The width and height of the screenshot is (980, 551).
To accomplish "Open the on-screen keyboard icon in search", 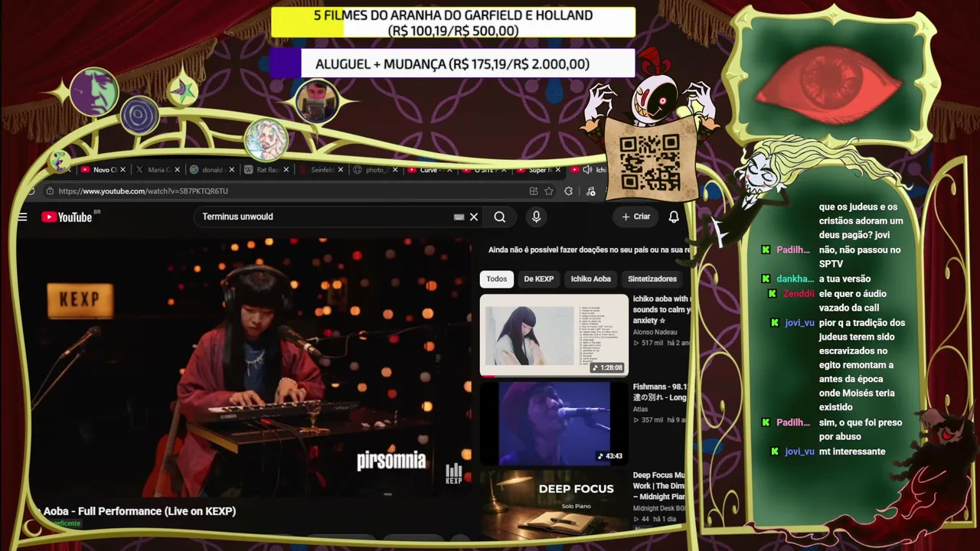I will click(x=459, y=217).
